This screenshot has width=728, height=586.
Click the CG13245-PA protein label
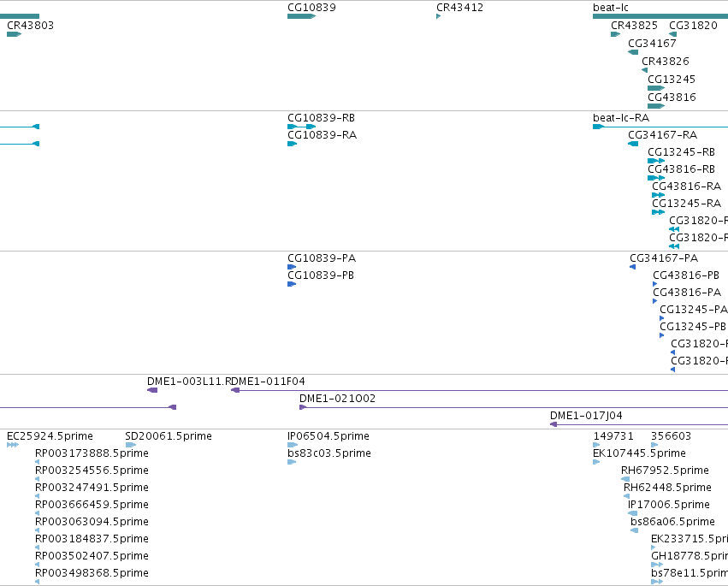pyautogui.click(x=694, y=309)
